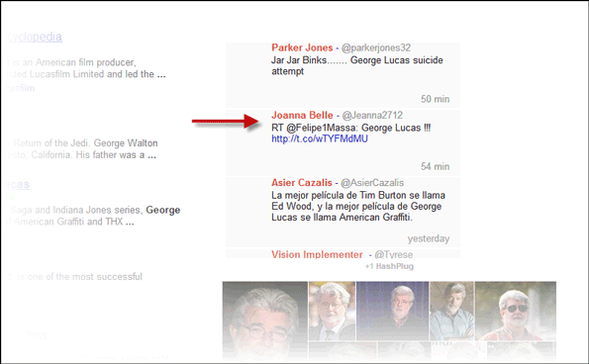Open Asier Cazalis profile name link
This screenshot has width=589, height=364.
click(x=302, y=183)
